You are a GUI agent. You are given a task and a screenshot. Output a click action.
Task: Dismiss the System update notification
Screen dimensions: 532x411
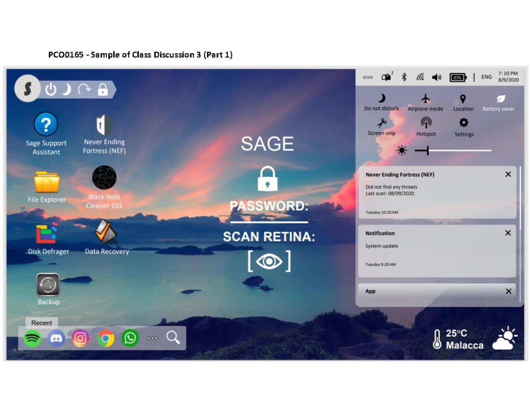(508, 233)
